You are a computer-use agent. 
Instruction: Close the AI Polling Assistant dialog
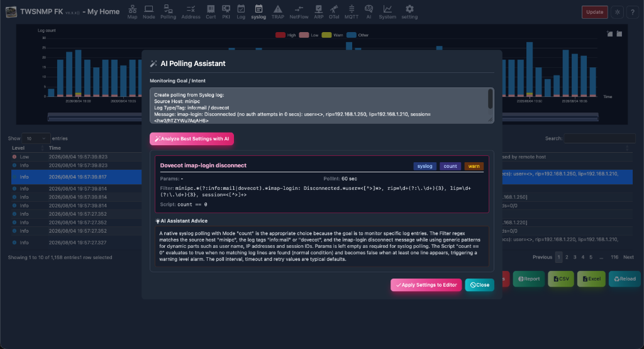[479, 285]
